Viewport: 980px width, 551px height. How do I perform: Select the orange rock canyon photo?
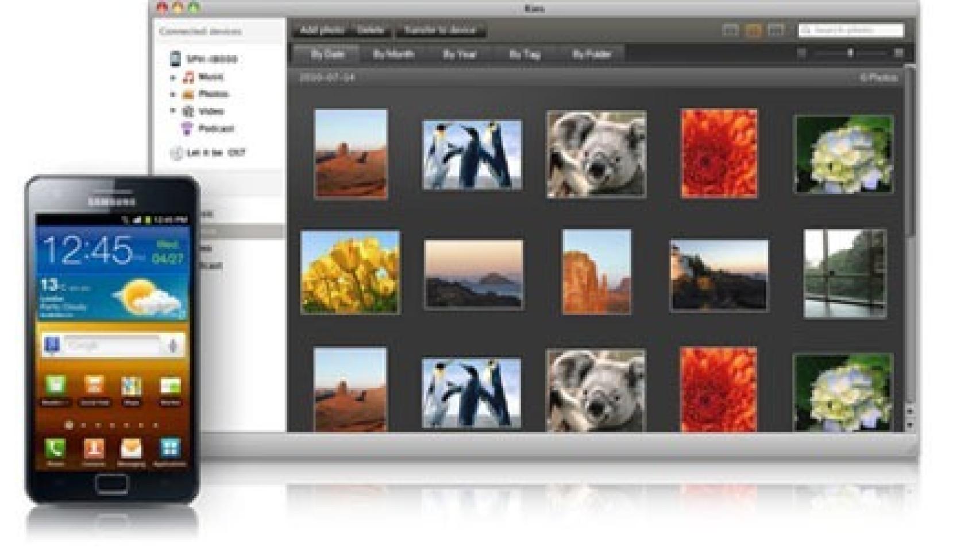[596, 272]
